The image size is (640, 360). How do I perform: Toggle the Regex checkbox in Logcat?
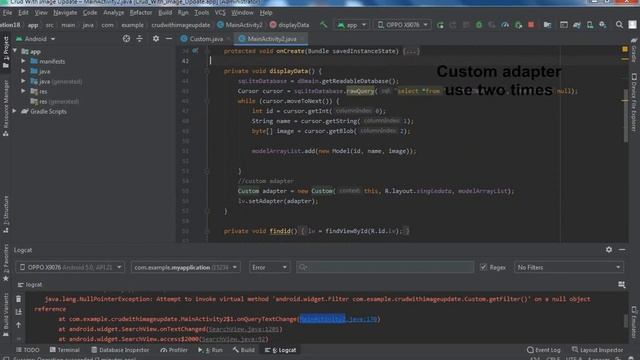pos(483,267)
